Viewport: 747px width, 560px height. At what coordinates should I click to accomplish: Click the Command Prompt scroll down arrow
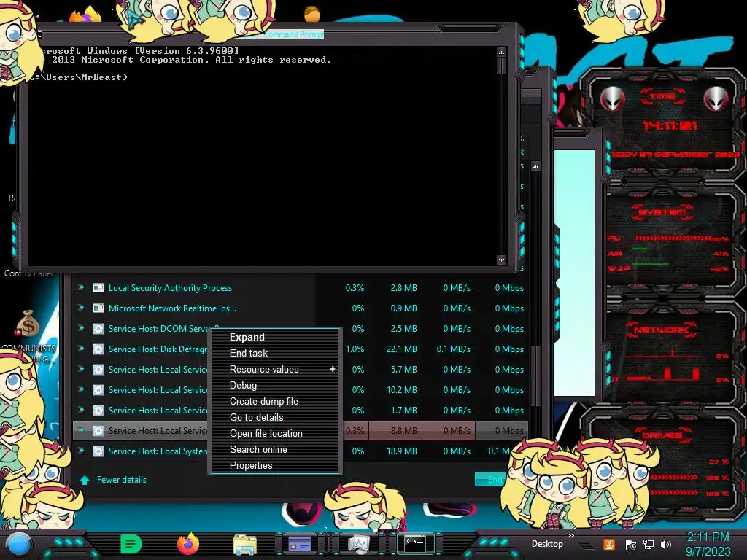click(501, 260)
